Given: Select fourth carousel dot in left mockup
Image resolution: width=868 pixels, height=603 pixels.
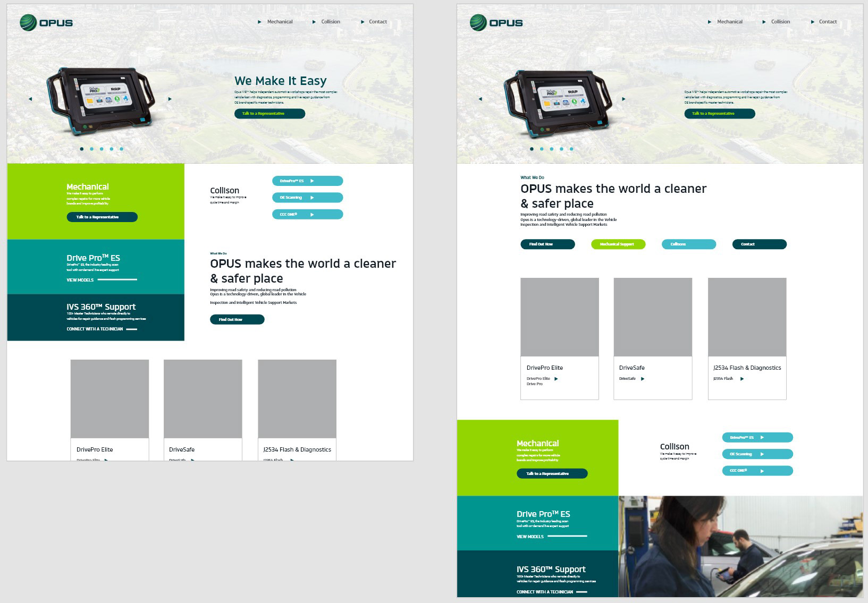Looking at the screenshot, I should 112,149.
